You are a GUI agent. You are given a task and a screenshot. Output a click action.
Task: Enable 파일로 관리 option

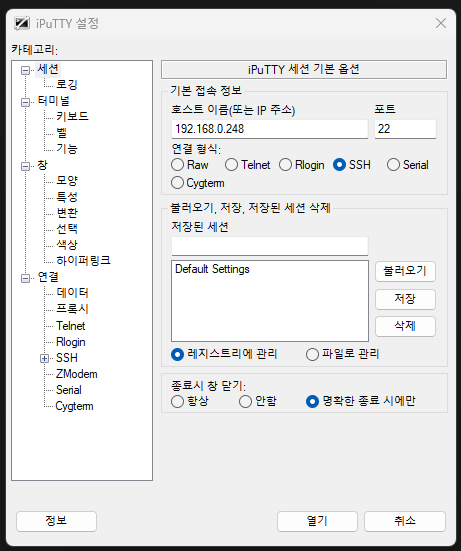pyautogui.click(x=312, y=354)
